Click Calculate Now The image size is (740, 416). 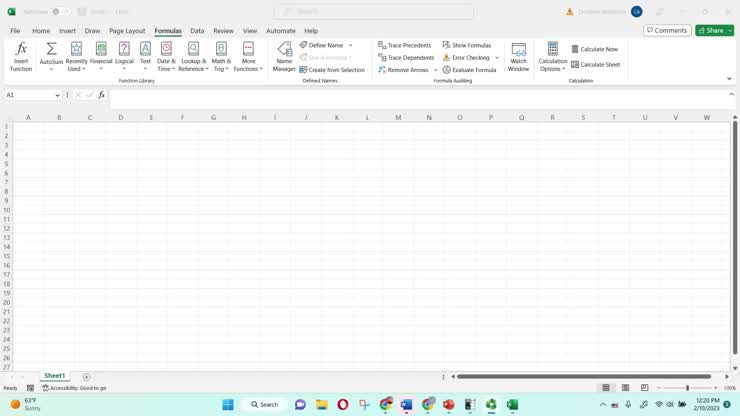click(x=595, y=49)
